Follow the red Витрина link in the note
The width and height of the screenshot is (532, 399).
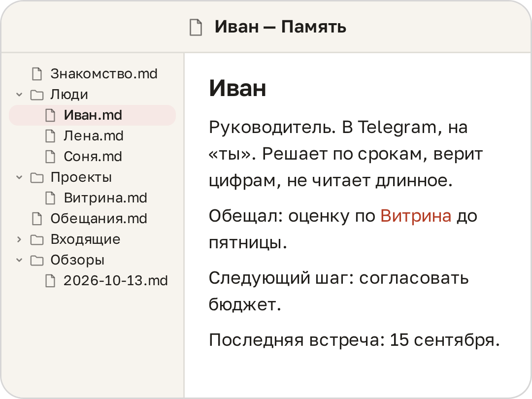(x=416, y=216)
